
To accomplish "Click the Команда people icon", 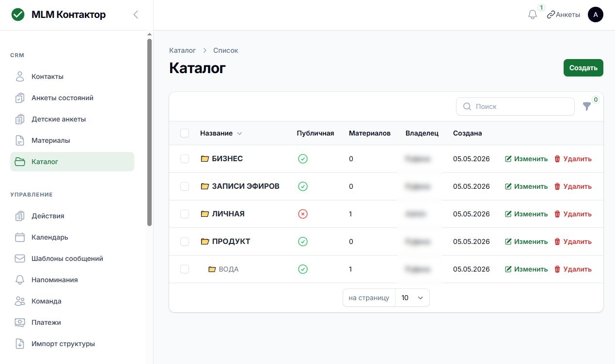I will (20, 301).
